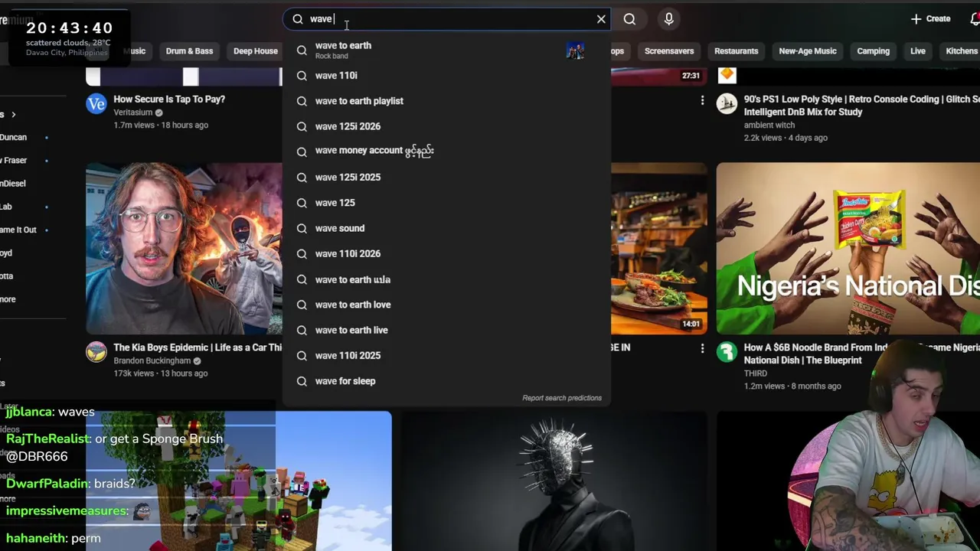Viewport: 980px width, 551px height.
Task: Open the Minecraft skyblock video thumbnail
Action: pos(239,481)
